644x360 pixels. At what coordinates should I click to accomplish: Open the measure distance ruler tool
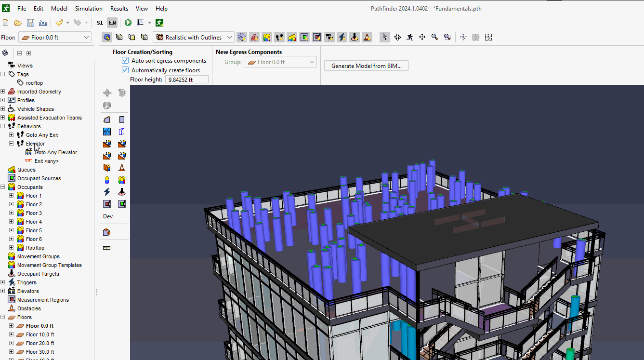pyautogui.click(x=107, y=248)
